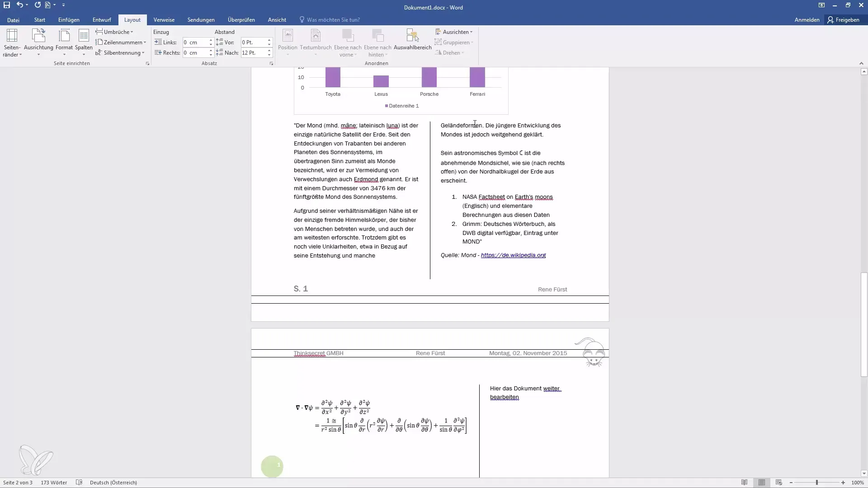Open the Ausrichtung orientation menu

[38, 43]
